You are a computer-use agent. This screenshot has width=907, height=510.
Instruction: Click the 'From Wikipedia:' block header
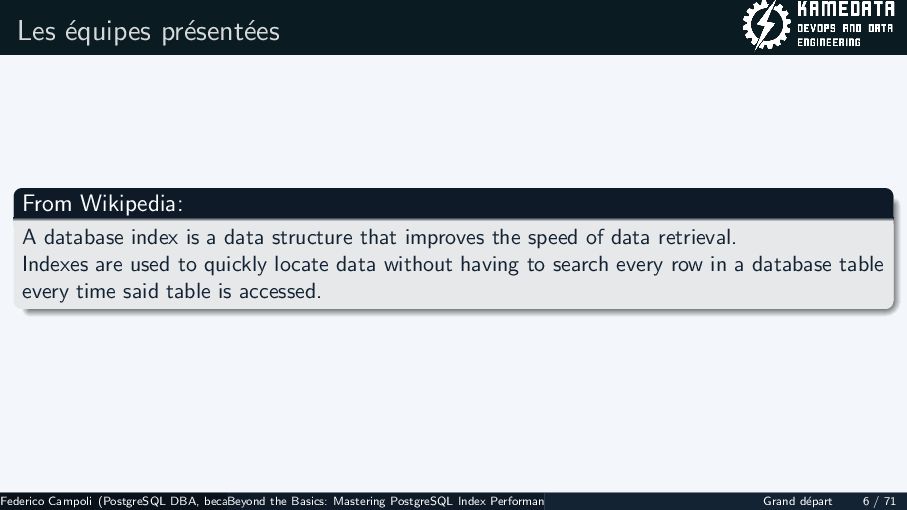coord(454,204)
